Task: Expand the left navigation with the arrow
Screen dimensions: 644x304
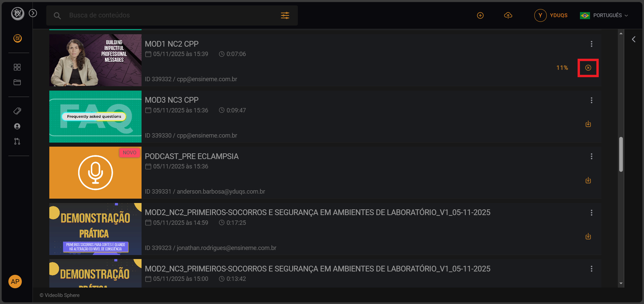Action: (x=33, y=13)
